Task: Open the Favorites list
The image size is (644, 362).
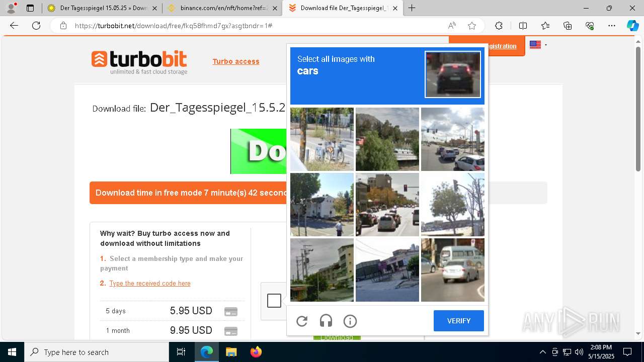Action: 545,26
